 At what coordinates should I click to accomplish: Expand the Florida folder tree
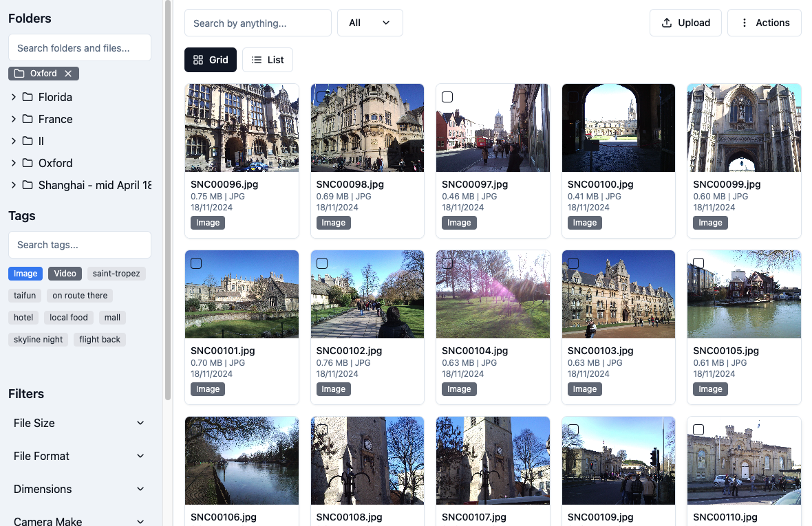tap(12, 97)
